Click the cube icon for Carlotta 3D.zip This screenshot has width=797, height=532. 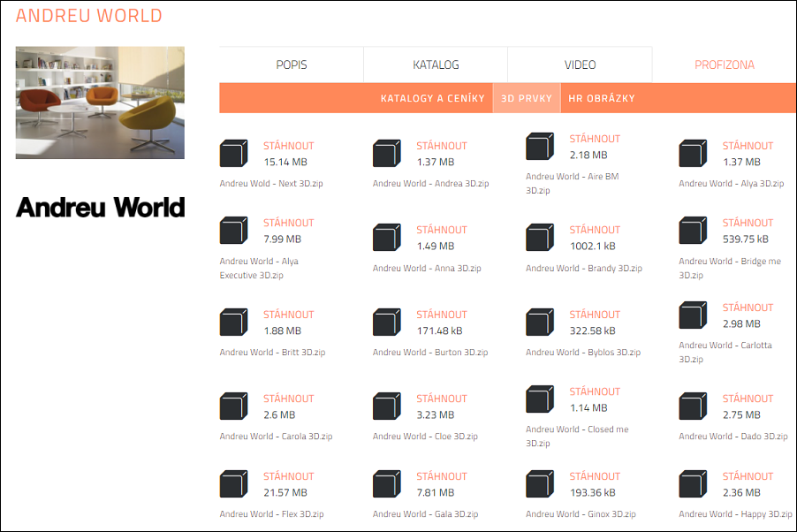[693, 315]
